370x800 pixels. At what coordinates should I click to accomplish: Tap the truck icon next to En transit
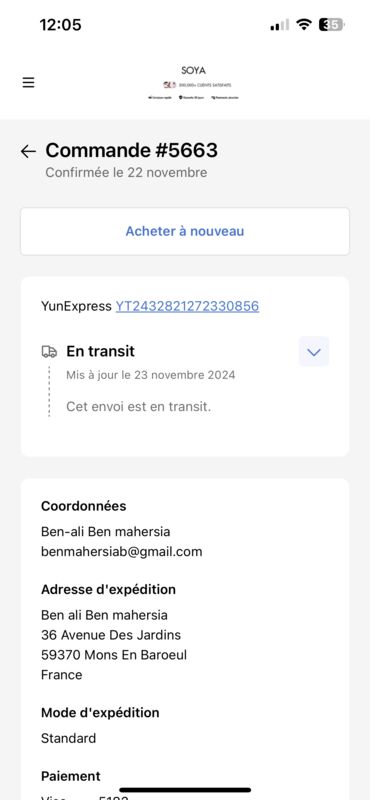coord(49,352)
